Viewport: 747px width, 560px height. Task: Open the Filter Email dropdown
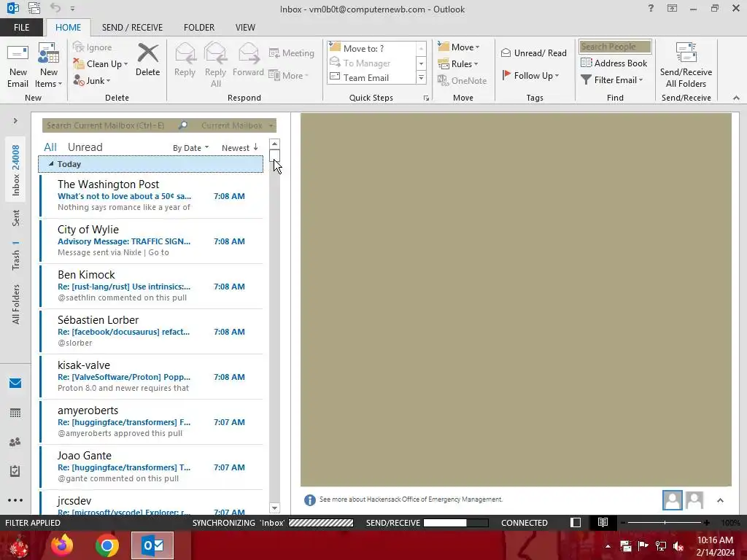tap(612, 80)
